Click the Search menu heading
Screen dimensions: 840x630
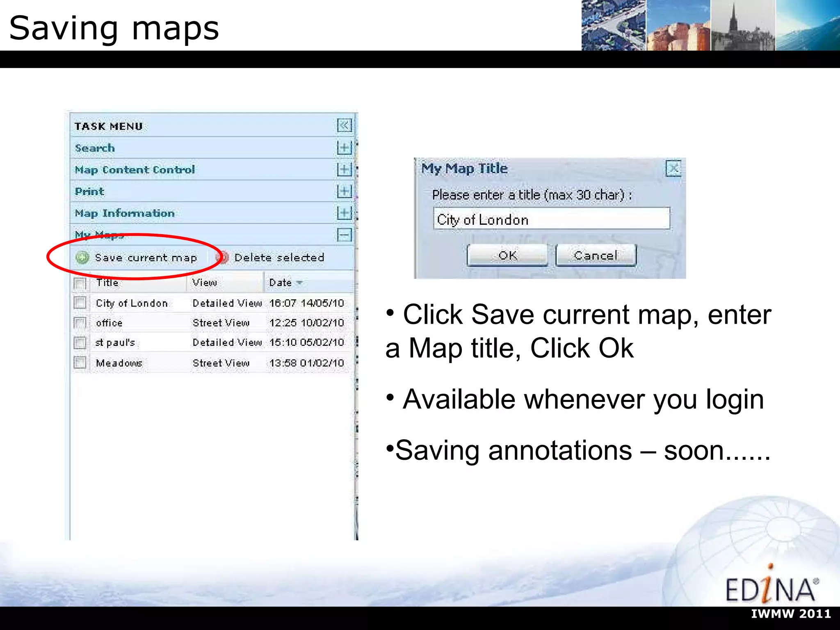(95, 148)
